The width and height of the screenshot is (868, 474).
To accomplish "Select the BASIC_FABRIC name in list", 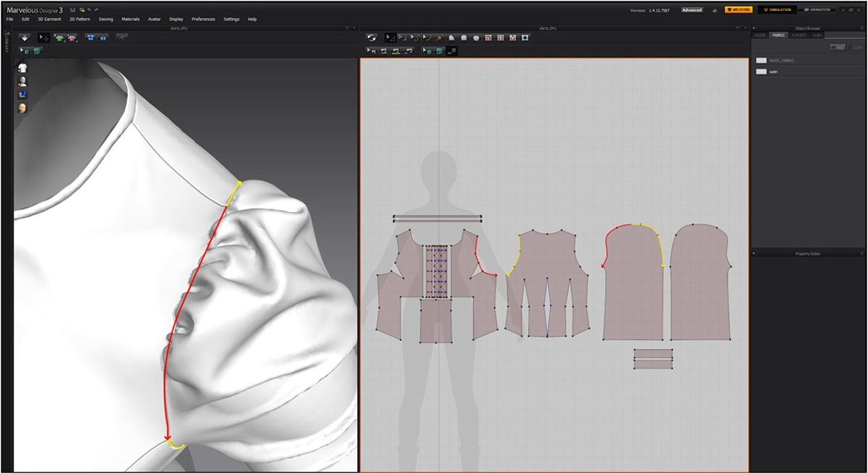I will 781,60.
